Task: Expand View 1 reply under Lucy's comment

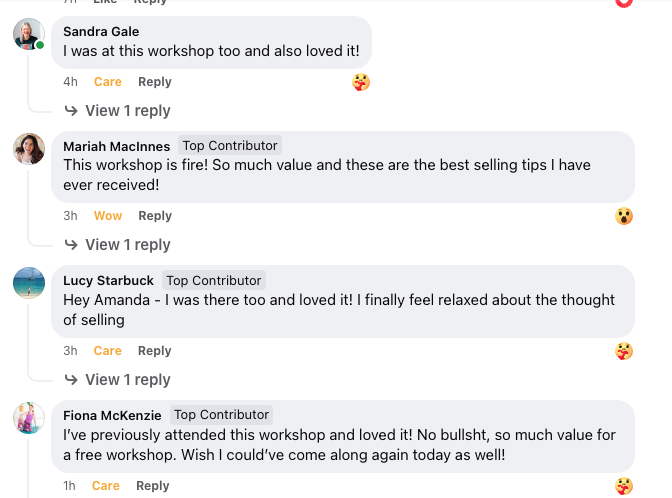Action: click(127, 380)
